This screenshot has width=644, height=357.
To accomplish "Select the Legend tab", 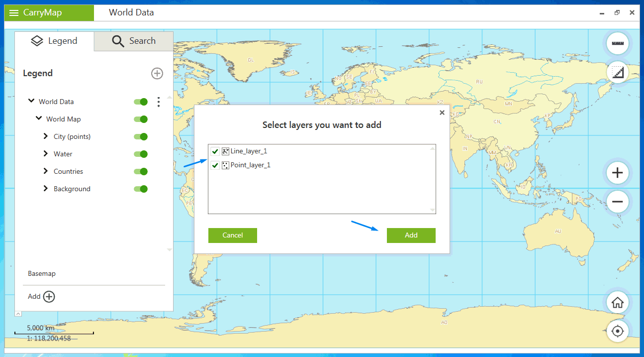I will [54, 41].
